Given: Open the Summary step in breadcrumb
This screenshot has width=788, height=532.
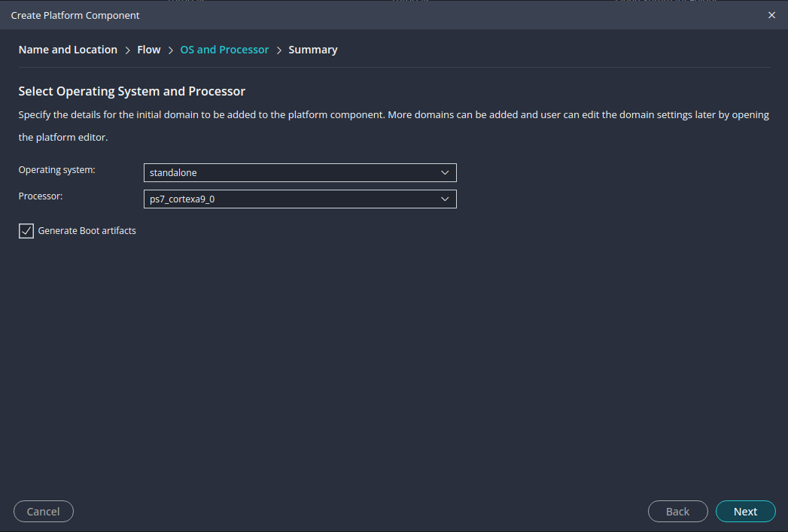Looking at the screenshot, I should [313, 50].
